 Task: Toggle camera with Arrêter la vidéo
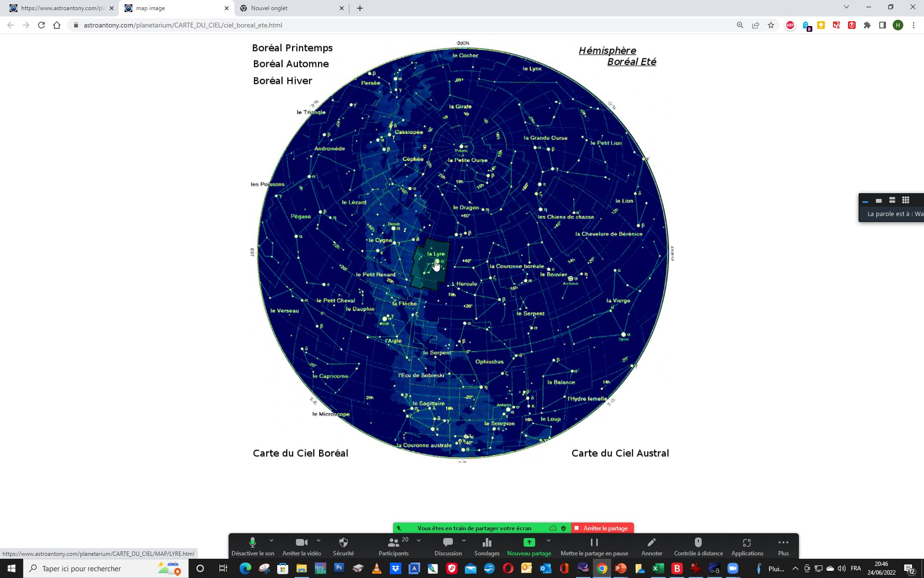(301, 547)
